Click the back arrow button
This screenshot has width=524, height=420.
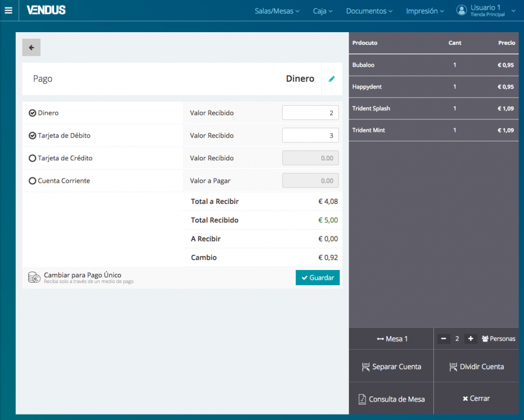(x=31, y=47)
